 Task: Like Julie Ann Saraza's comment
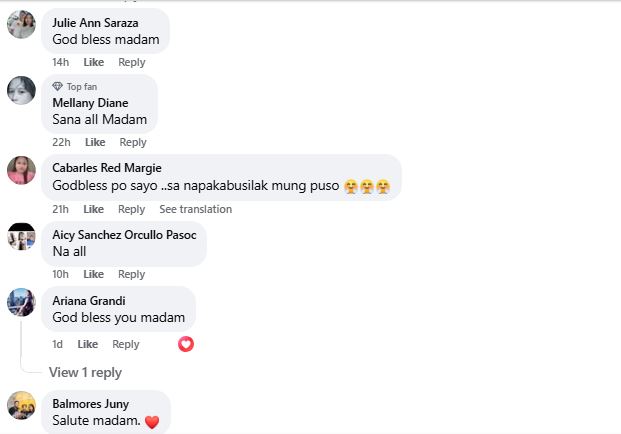tap(93, 62)
